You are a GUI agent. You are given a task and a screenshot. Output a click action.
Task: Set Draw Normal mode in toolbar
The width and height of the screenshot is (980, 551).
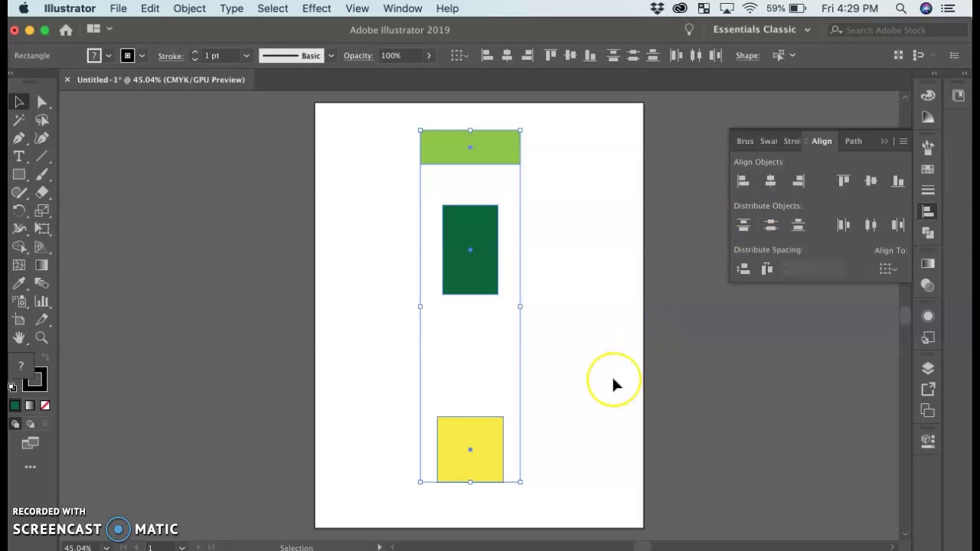point(15,424)
